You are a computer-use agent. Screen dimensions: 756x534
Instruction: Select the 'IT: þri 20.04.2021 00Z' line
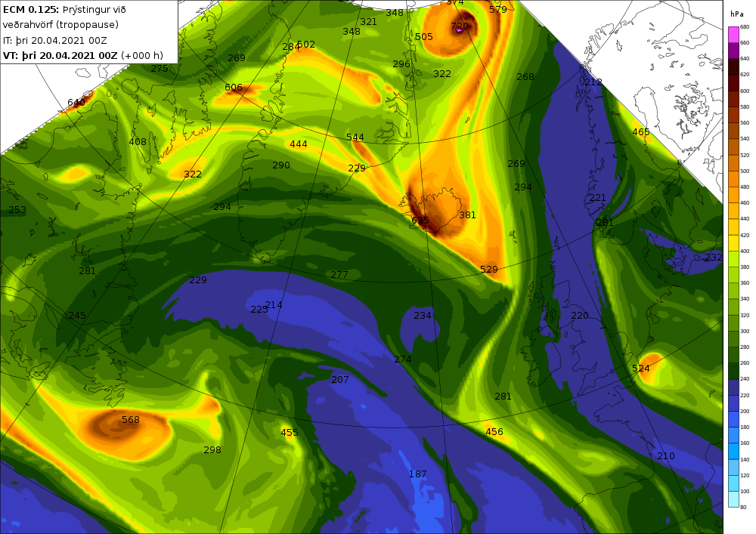coord(55,41)
